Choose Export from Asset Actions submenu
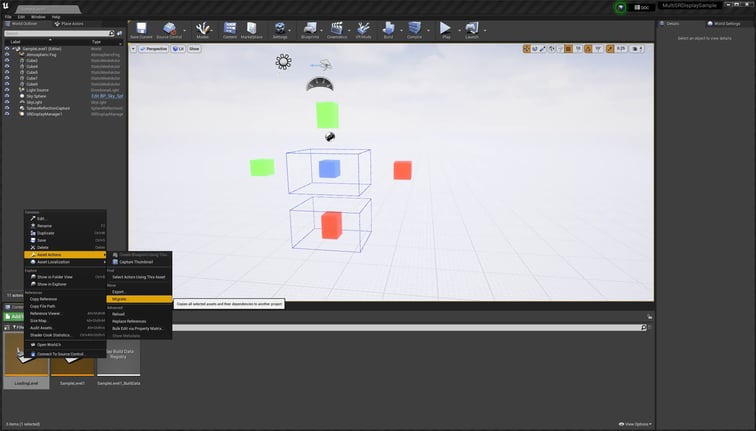The height and width of the screenshot is (431, 756). tap(139, 292)
